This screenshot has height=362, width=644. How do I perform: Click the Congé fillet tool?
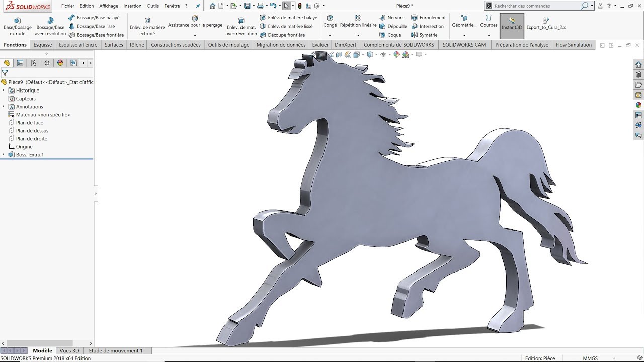330,21
